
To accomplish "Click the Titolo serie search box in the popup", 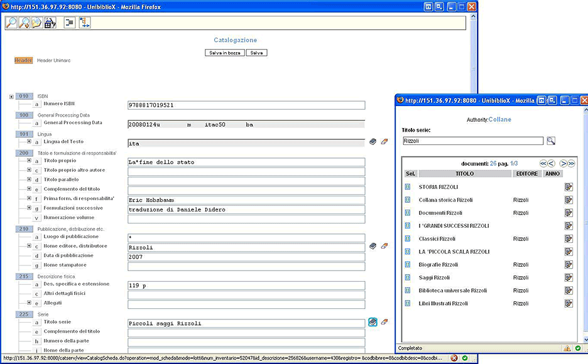I will point(473,141).
